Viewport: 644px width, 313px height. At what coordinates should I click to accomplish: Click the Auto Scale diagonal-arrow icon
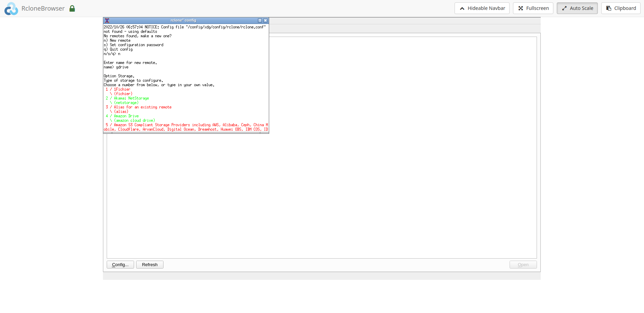click(x=564, y=8)
